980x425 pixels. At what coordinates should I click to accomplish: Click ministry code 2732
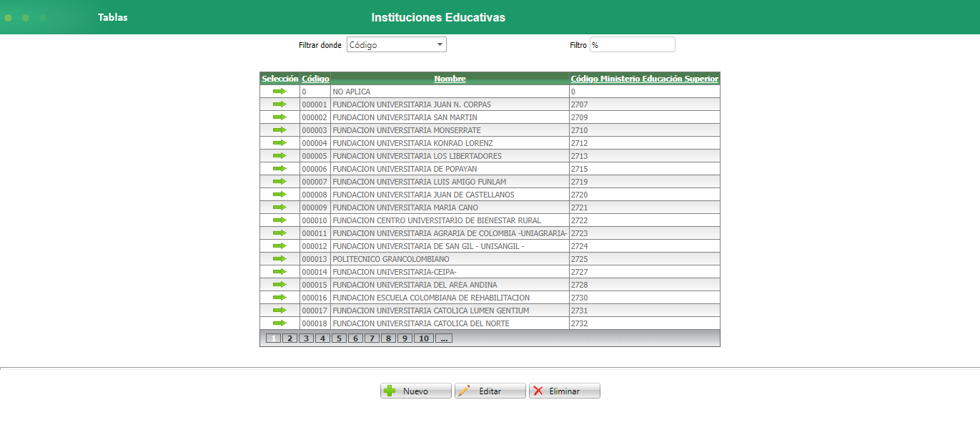coord(579,323)
